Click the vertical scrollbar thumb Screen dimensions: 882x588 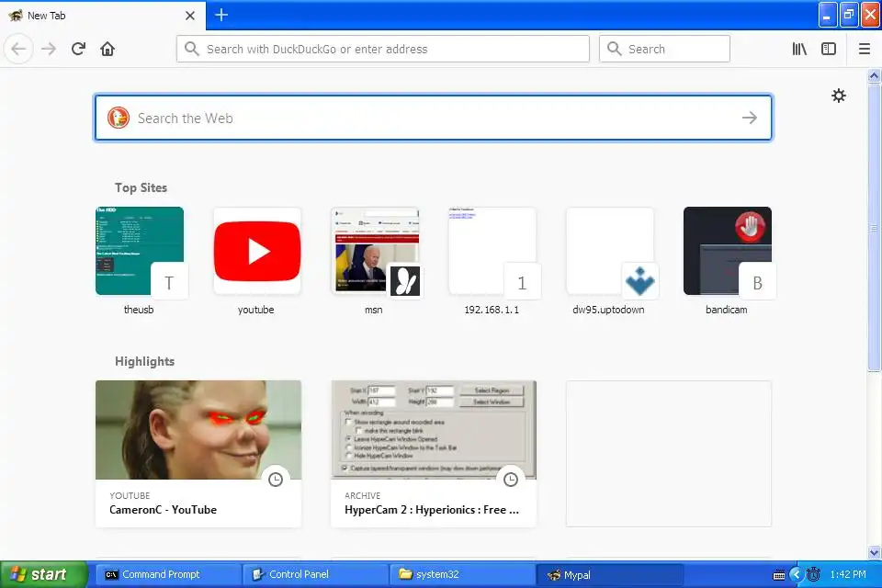(x=874, y=227)
